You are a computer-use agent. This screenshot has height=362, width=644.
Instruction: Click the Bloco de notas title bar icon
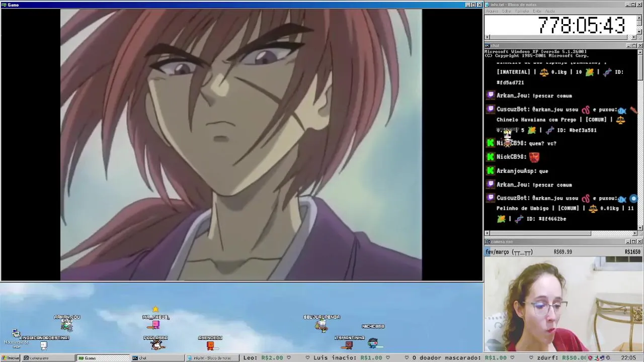point(488,5)
